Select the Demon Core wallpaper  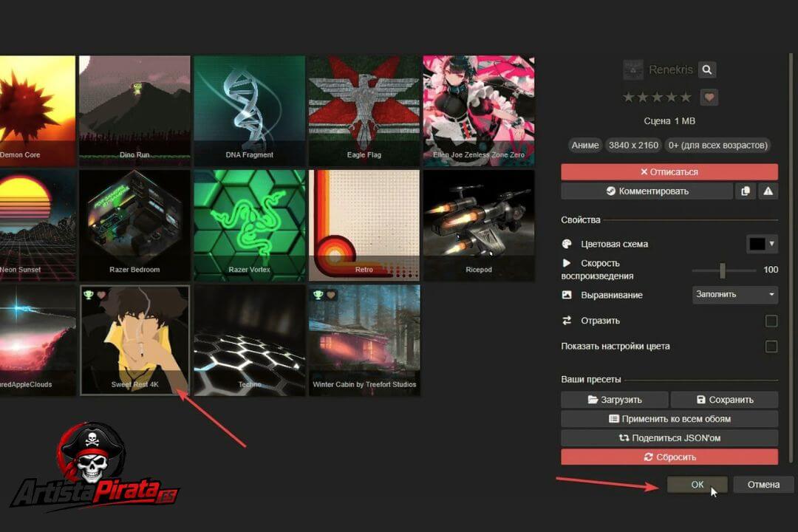click(x=38, y=111)
